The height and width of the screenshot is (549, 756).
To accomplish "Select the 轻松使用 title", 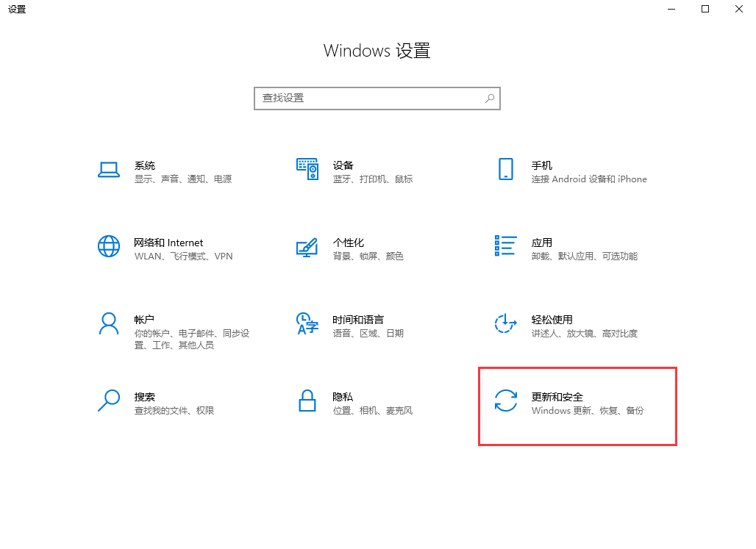I will [552, 320].
